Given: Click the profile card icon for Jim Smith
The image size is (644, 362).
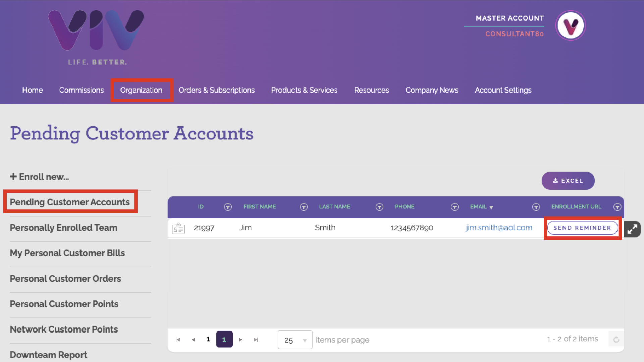Looking at the screenshot, I should point(178,228).
